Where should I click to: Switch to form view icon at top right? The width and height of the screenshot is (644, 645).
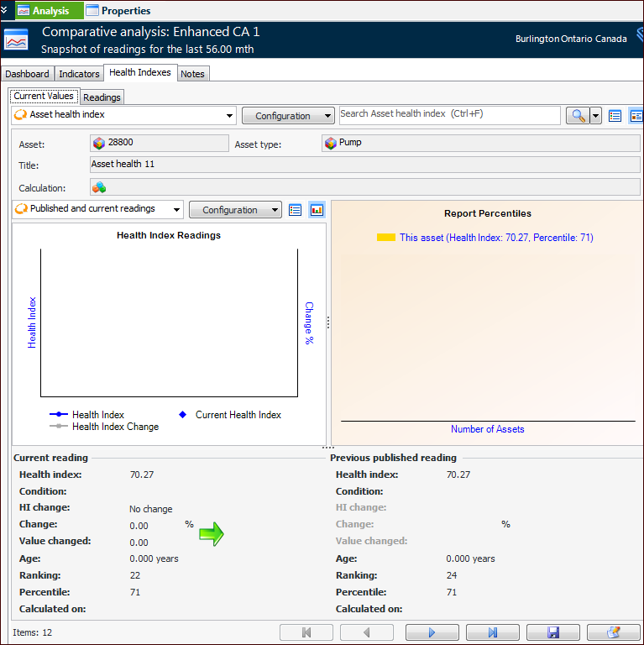tap(636, 116)
